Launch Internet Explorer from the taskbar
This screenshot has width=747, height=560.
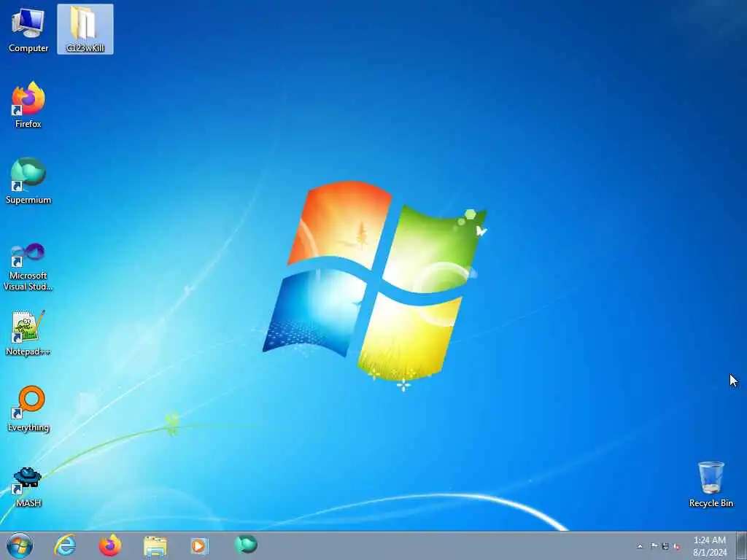pos(65,545)
